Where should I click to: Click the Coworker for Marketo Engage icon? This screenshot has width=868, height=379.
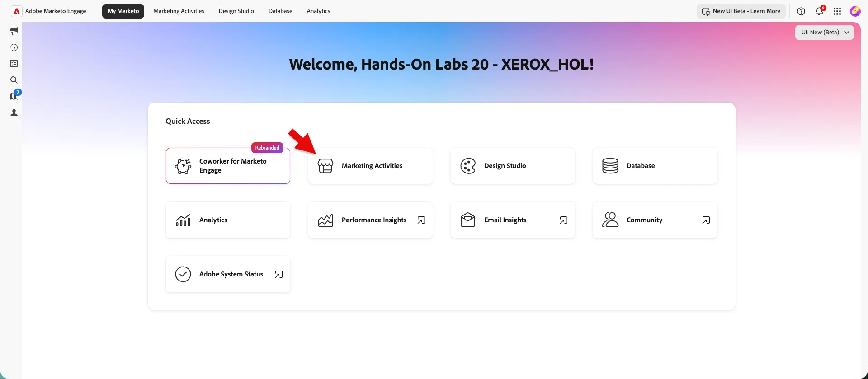point(183,166)
